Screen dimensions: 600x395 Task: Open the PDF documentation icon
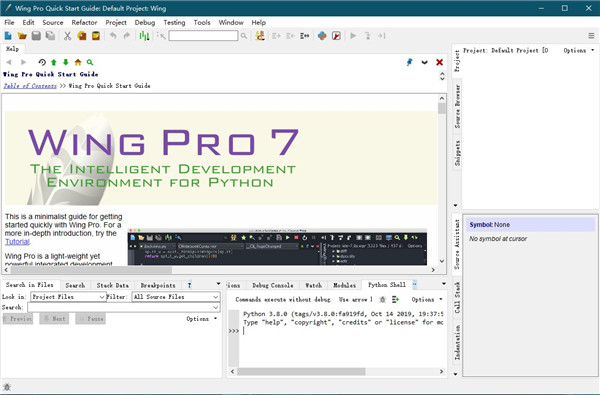click(x=336, y=36)
